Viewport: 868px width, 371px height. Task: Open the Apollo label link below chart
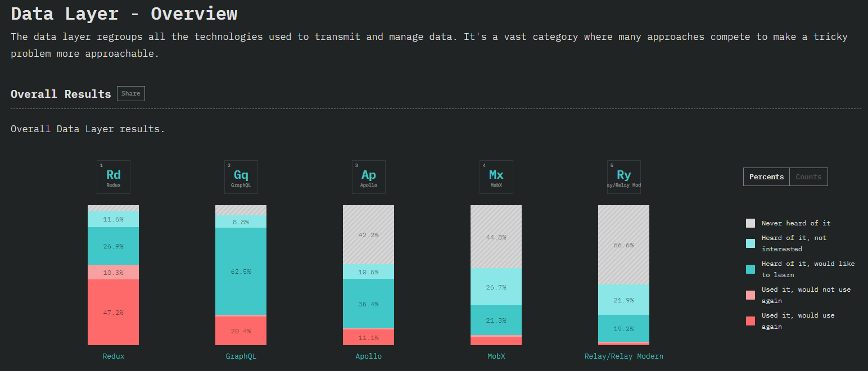point(369,356)
